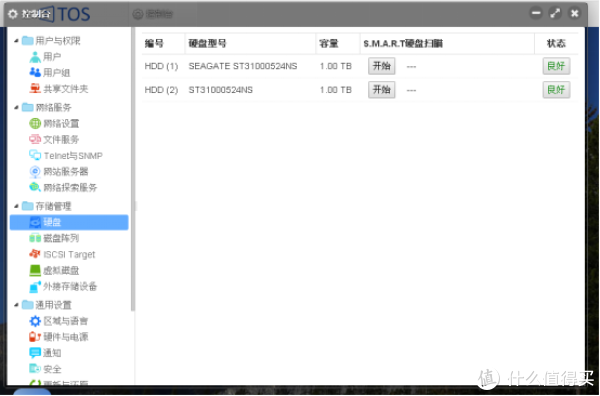Open the 共享文件夹 shared folder icon
Screen dimensions: 600x396
pyautogui.click(x=35, y=88)
